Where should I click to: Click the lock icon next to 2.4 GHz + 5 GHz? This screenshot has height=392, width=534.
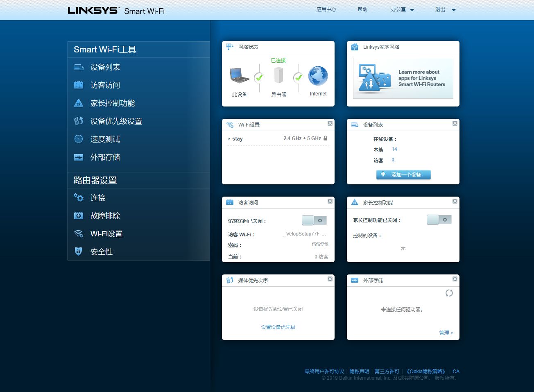326,138
